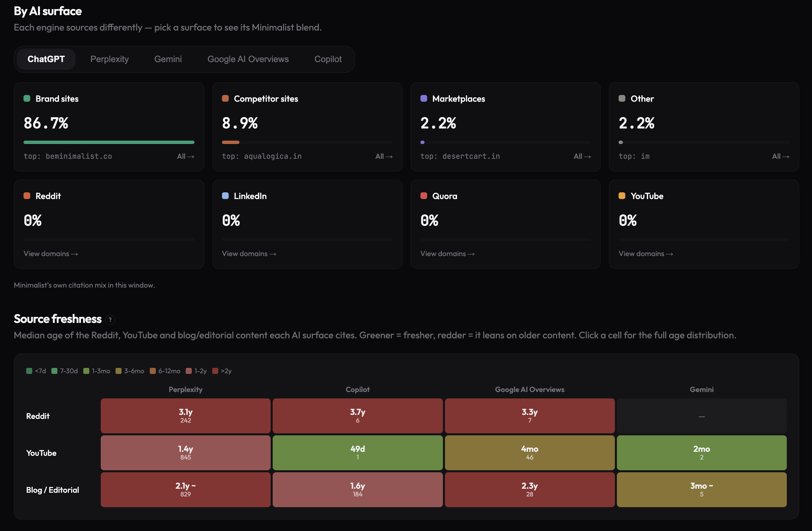Open Copilot YouTube 49d freshness cell
This screenshot has height=531, width=812.
click(358, 452)
